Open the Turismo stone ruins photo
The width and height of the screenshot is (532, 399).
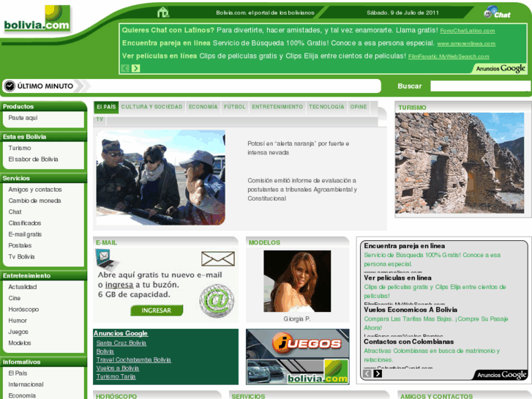(460, 163)
